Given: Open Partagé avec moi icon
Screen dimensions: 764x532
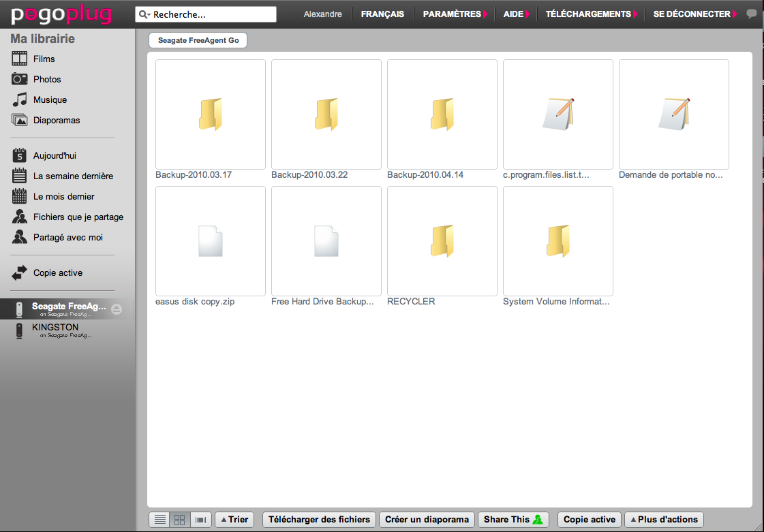Looking at the screenshot, I should click(20, 237).
